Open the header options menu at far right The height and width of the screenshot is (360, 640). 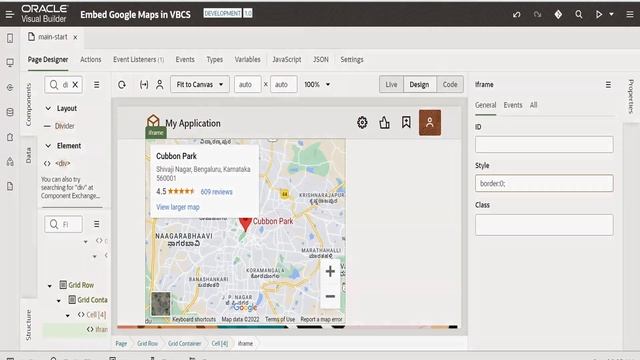(x=630, y=14)
